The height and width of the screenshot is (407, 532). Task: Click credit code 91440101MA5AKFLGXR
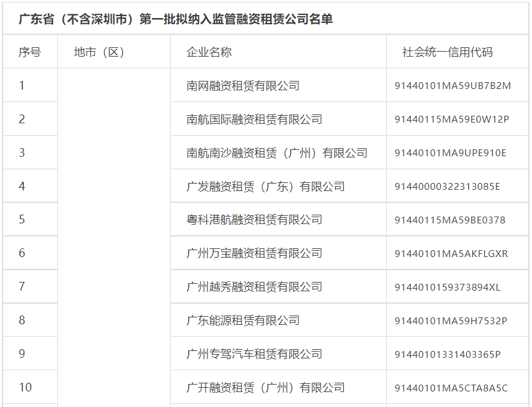coord(451,253)
